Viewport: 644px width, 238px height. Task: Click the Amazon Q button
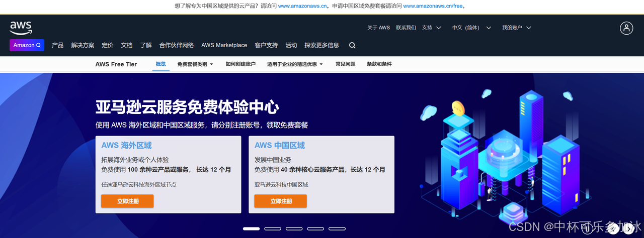(x=27, y=45)
